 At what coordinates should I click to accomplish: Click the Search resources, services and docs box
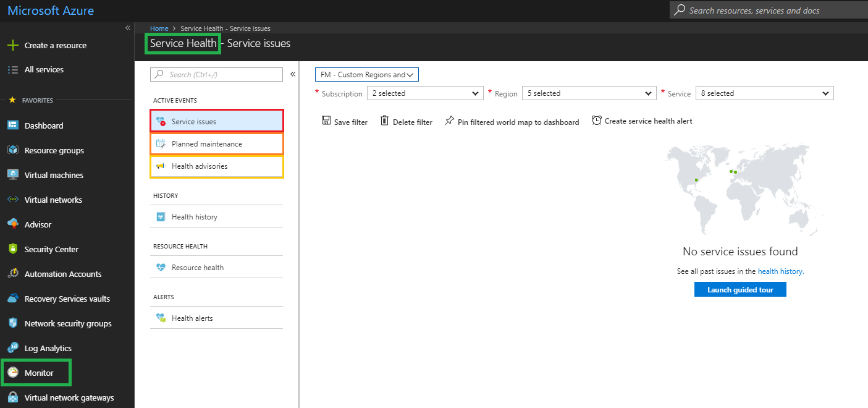tap(769, 10)
